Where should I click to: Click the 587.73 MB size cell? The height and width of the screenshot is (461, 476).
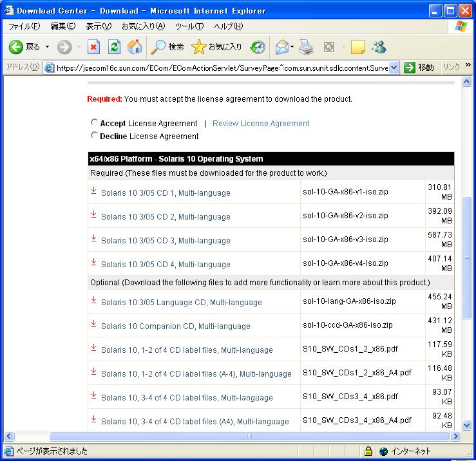click(439, 240)
